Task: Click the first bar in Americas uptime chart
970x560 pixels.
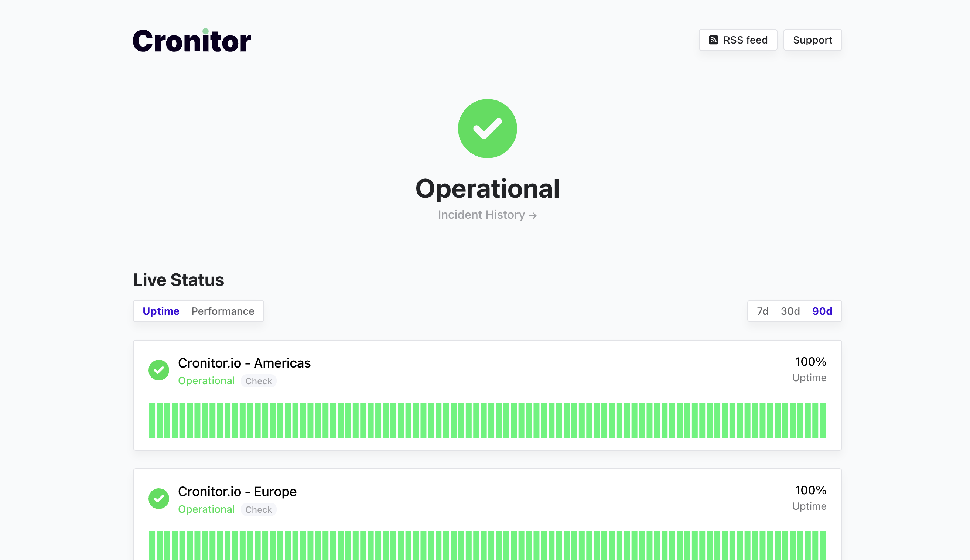Action: pyautogui.click(x=152, y=420)
